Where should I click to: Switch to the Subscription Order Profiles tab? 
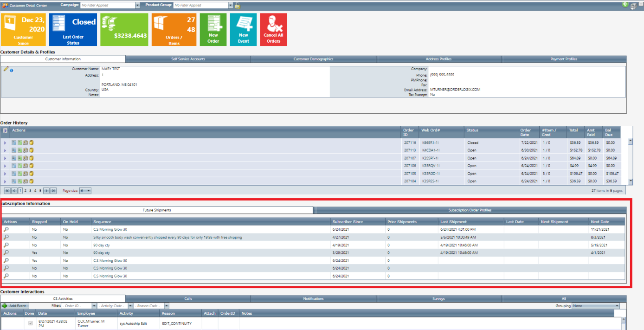pos(470,210)
